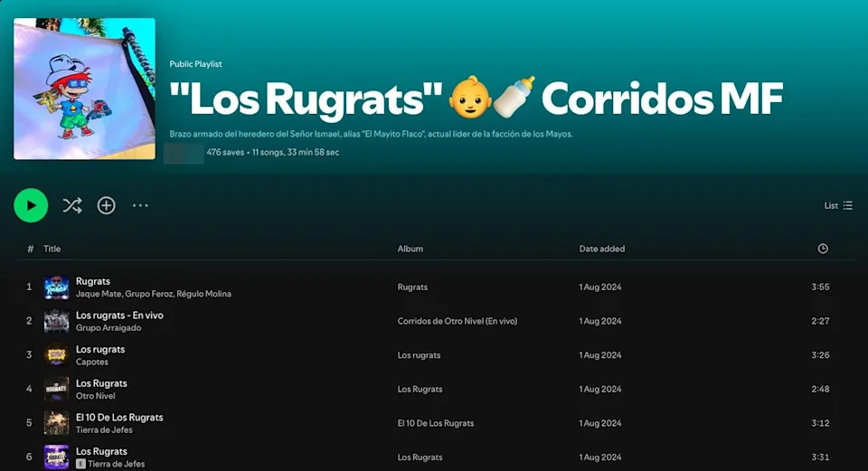Open album Los Rugrats in row 4
868x471 pixels.
pyautogui.click(x=420, y=389)
